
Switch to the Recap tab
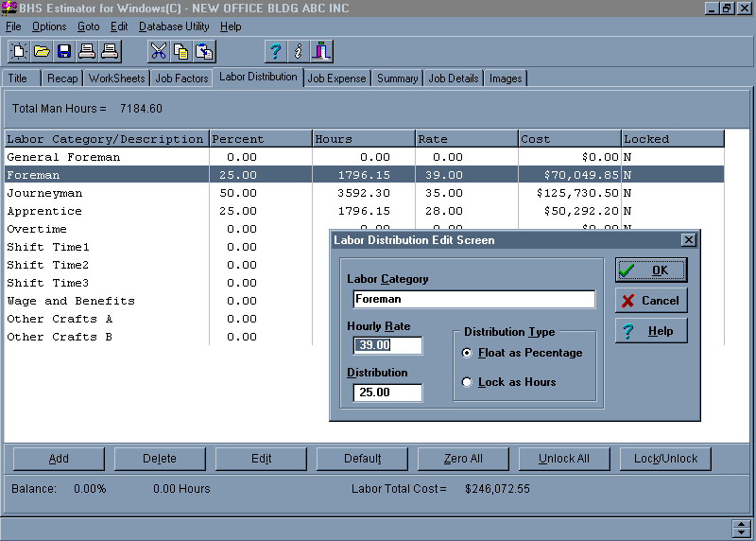click(x=62, y=79)
